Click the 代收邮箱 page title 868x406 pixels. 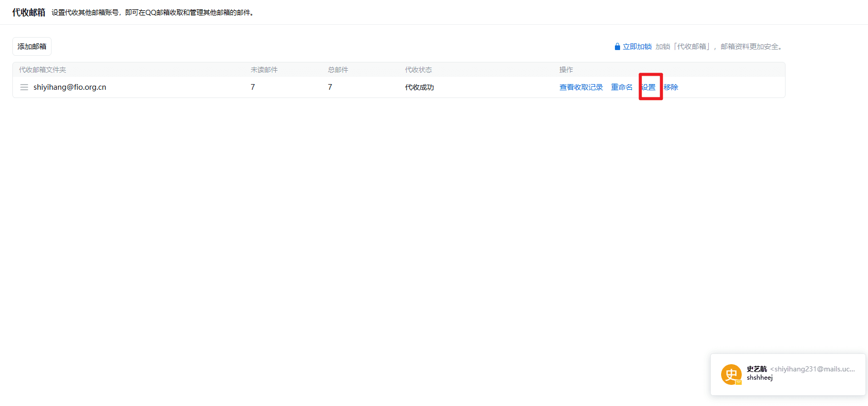tap(29, 12)
